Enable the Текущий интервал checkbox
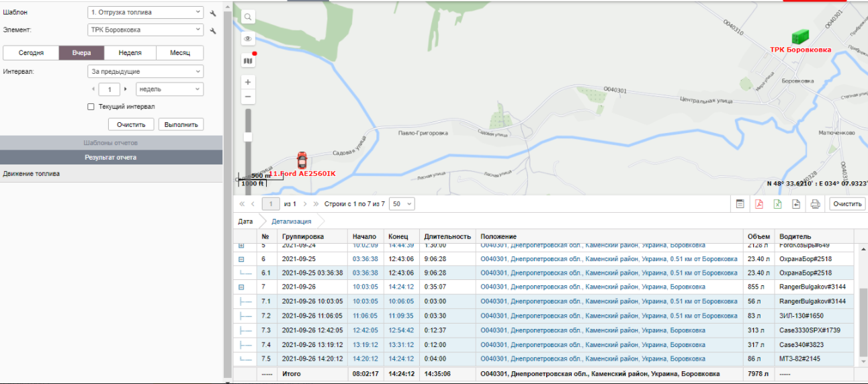 tap(91, 107)
